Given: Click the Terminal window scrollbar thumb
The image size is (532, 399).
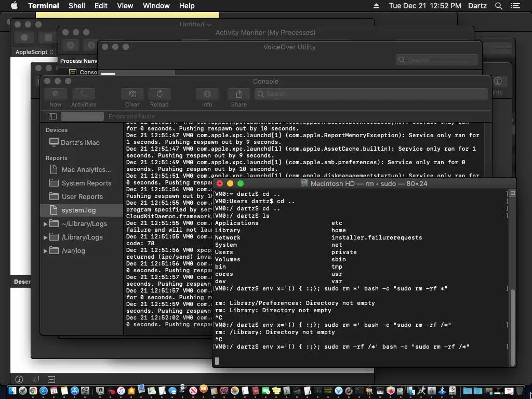Looking at the screenshot, I should (x=513, y=327).
